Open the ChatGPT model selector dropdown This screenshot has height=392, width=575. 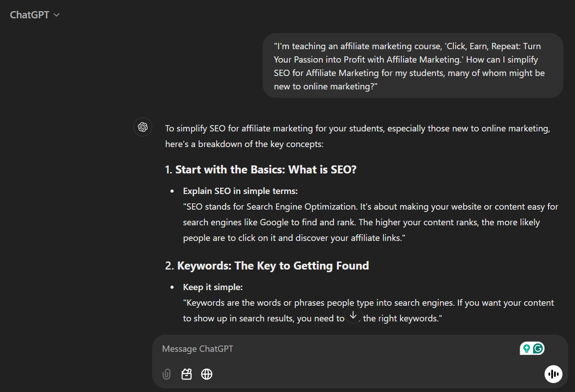[35, 15]
